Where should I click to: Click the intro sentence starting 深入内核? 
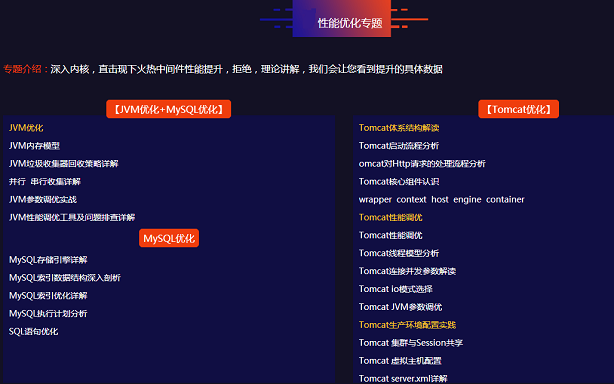click(246, 69)
